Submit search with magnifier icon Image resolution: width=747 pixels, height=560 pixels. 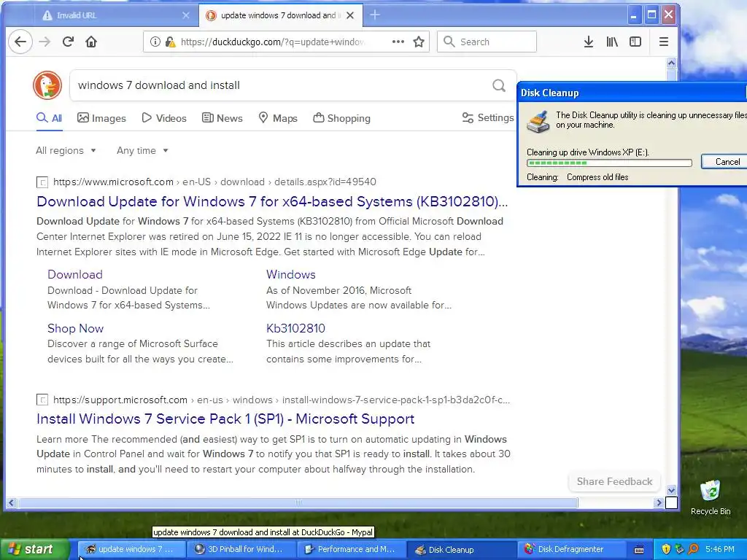point(499,85)
